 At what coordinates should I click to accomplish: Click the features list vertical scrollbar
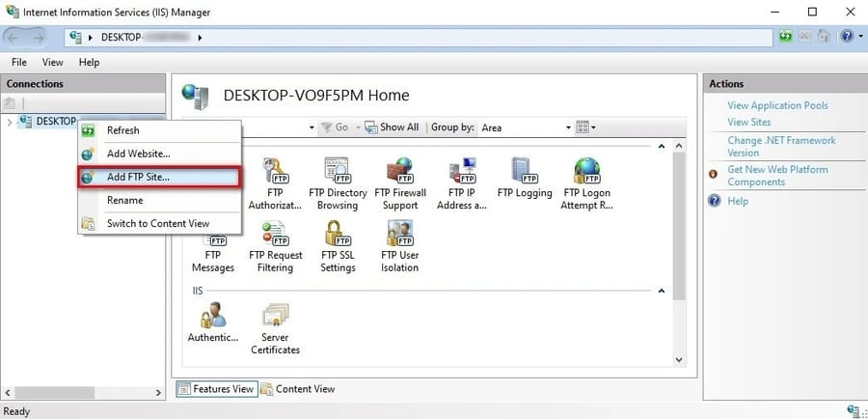(x=679, y=226)
